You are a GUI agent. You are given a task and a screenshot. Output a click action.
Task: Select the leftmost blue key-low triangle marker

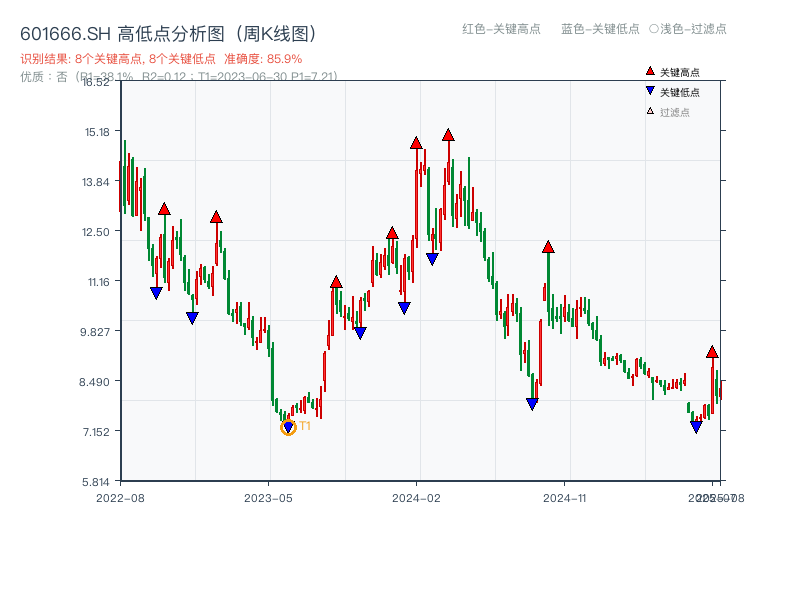pyautogui.click(x=157, y=291)
